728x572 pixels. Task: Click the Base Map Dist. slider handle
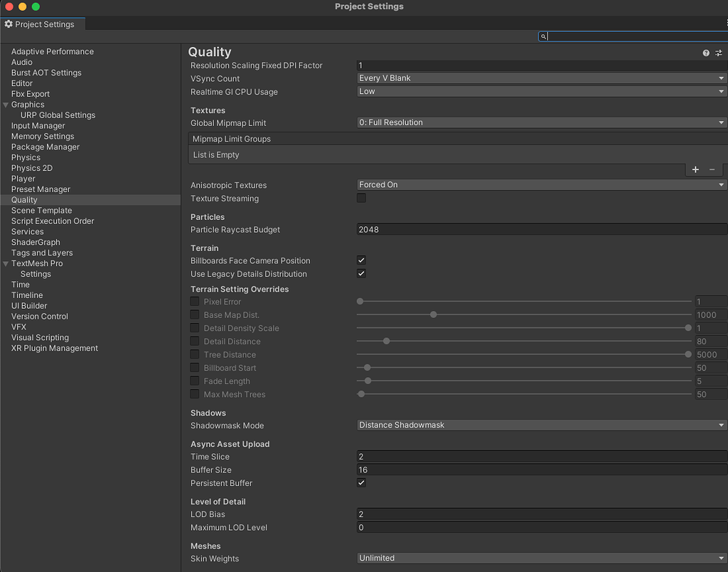pos(434,314)
